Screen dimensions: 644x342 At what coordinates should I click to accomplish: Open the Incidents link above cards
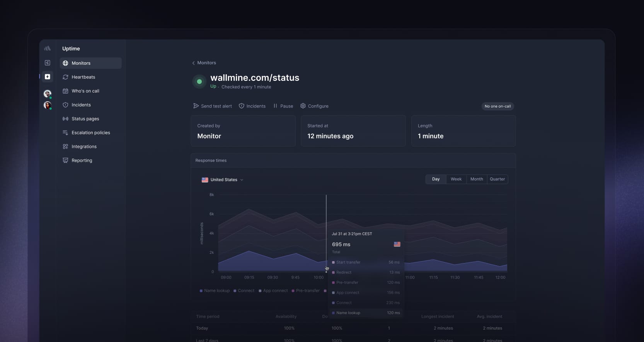click(x=252, y=106)
